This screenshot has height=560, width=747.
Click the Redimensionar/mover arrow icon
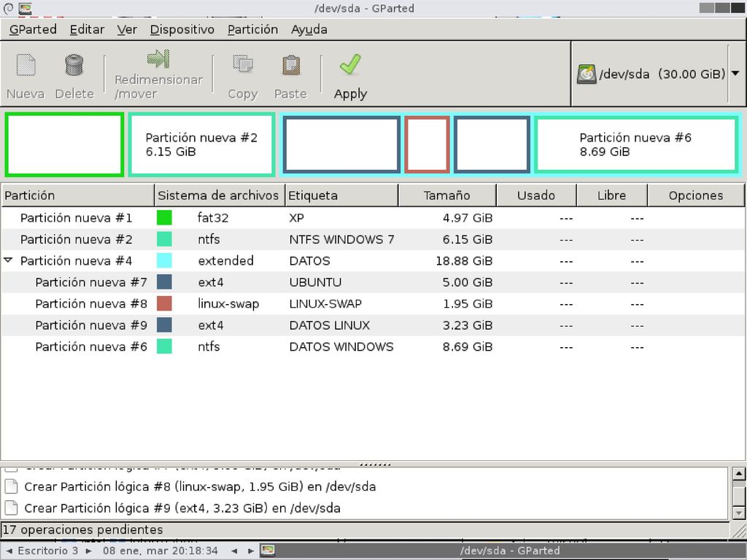click(x=158, y=58)
